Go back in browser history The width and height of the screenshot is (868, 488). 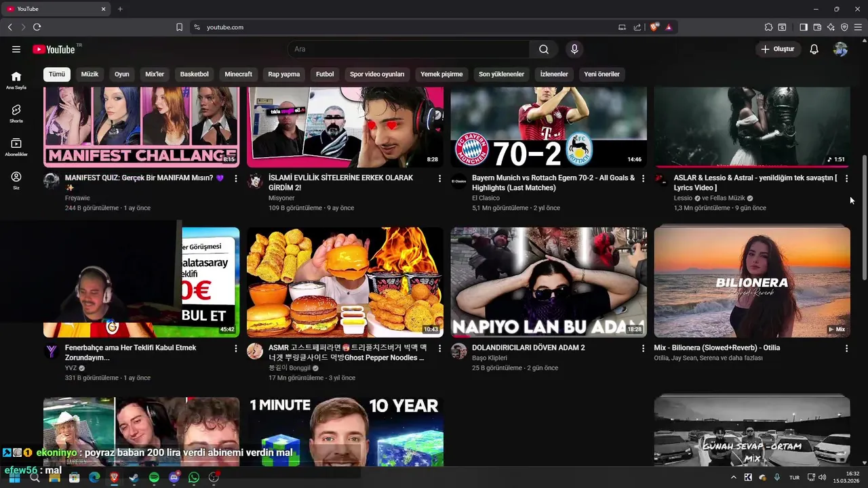tap(9, 27)
